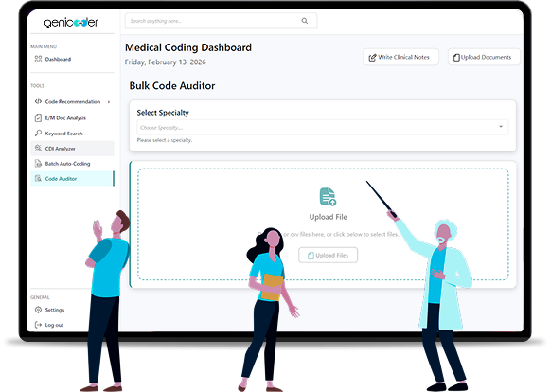Open the CDI Analyzer icon

click(x=38, y=149)
